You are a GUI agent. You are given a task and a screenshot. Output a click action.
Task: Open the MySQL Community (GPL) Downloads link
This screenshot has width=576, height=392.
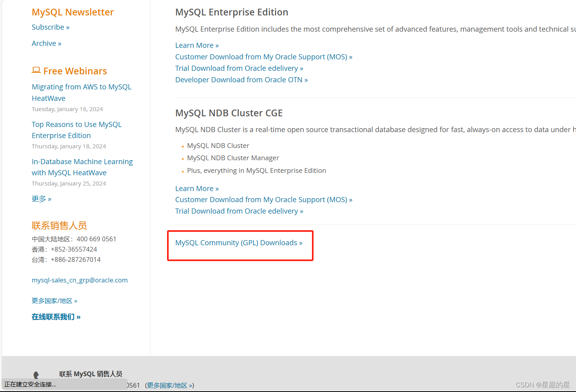click(x=239, y=242)
